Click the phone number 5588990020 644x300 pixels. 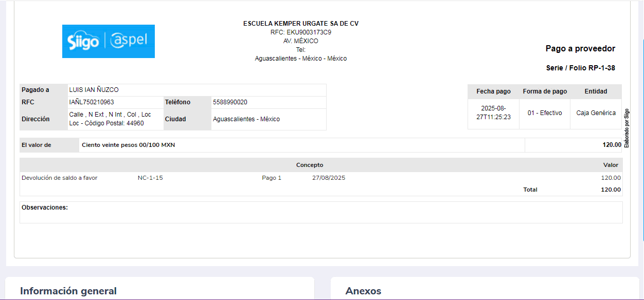point(230,102)
